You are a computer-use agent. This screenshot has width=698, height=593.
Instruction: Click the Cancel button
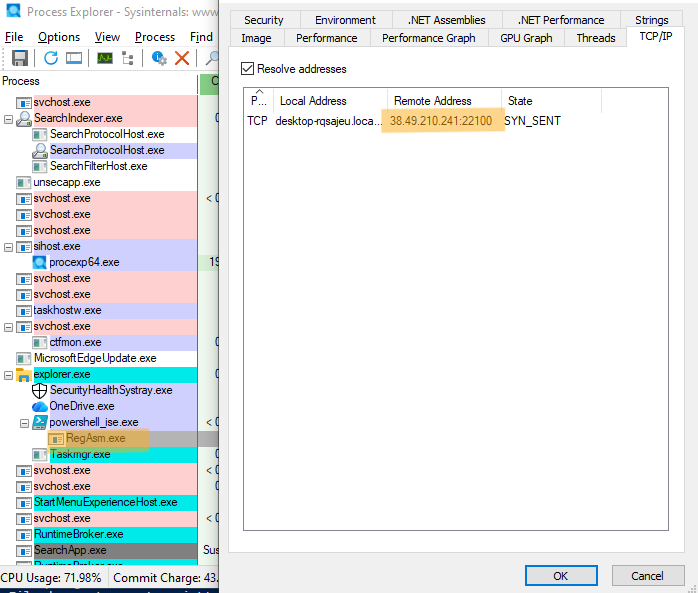pyautogui.click(x=646, y=576)
